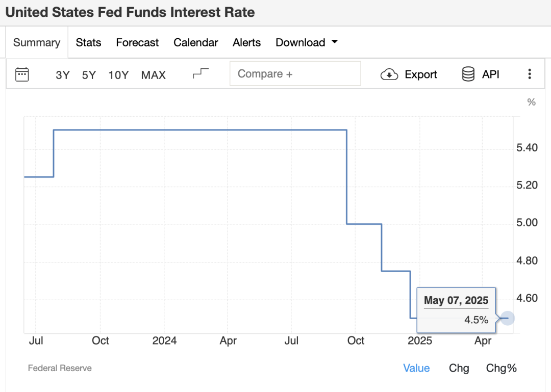Viewport: 551px width, 392px height.
Task: Set chart range to 5Y
Action: tap(89, 75)
